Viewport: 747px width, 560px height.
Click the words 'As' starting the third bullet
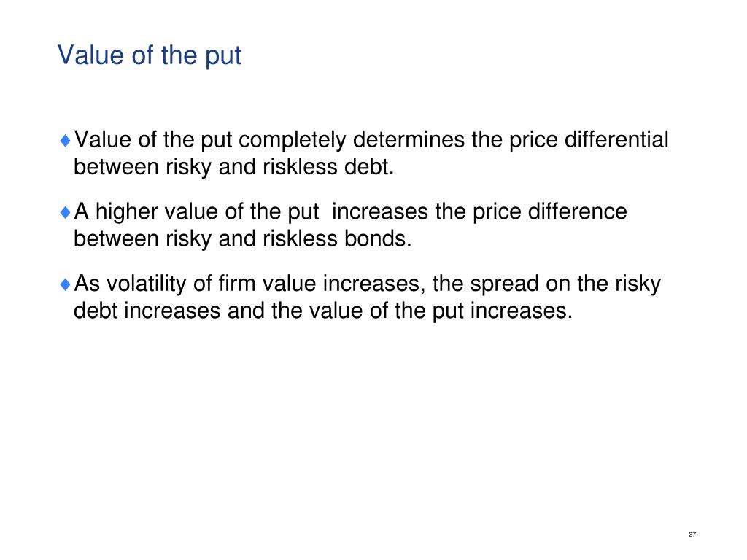point(87,284)
